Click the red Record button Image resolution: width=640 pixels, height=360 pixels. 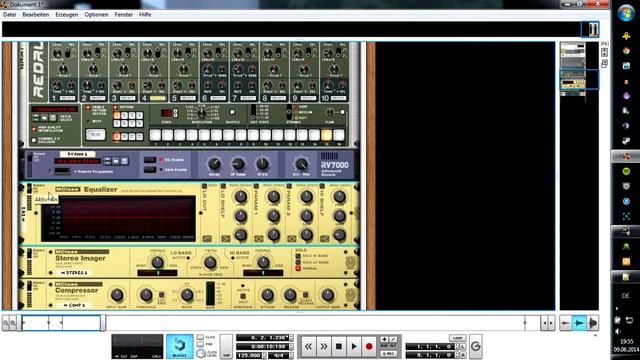pos(369,347)
